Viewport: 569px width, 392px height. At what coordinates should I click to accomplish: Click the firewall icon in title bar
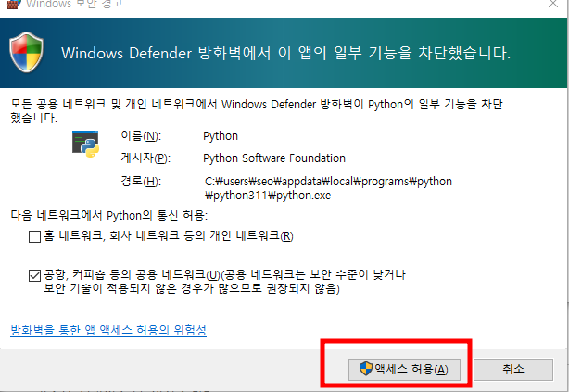13,4
